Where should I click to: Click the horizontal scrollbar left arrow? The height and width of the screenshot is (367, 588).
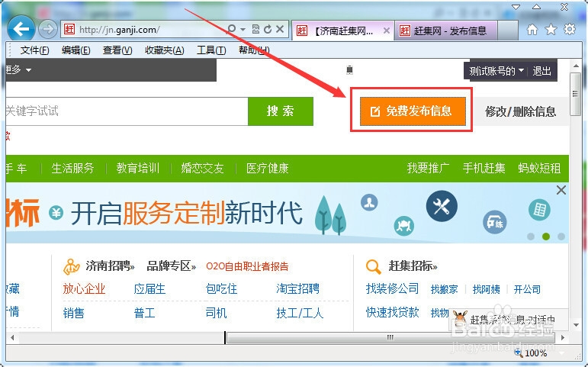coord(13,338)
